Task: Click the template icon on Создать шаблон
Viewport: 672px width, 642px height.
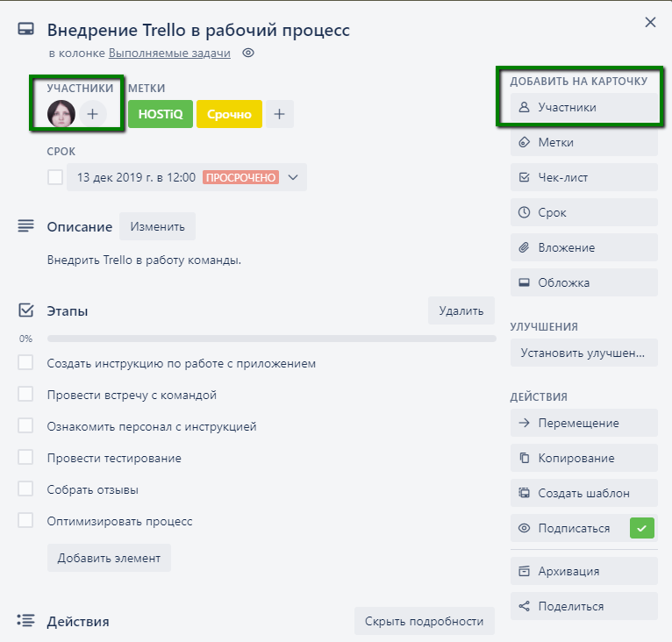Action: click(524, 493)
